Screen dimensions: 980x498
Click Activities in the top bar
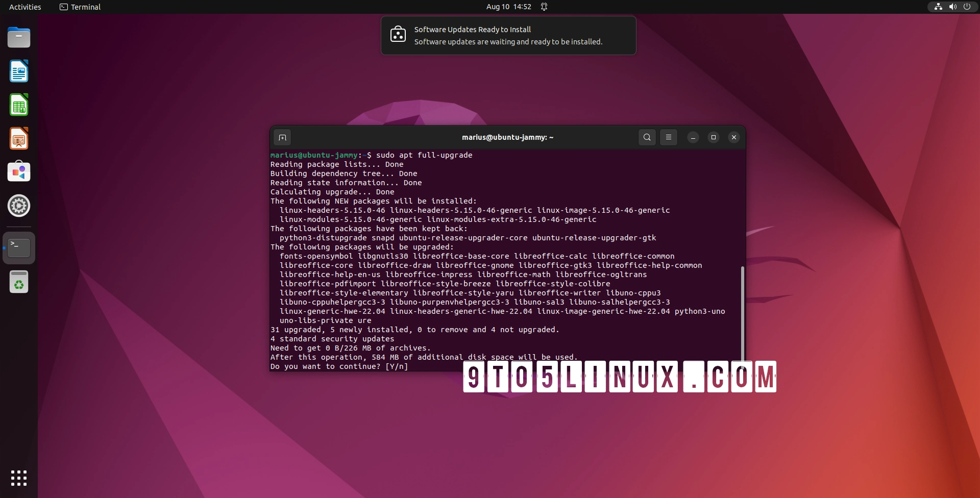[24, 7]
